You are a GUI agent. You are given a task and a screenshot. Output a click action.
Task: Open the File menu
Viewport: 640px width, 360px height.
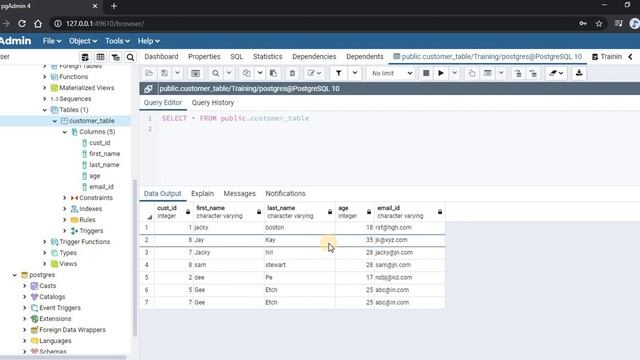(52, 41)
